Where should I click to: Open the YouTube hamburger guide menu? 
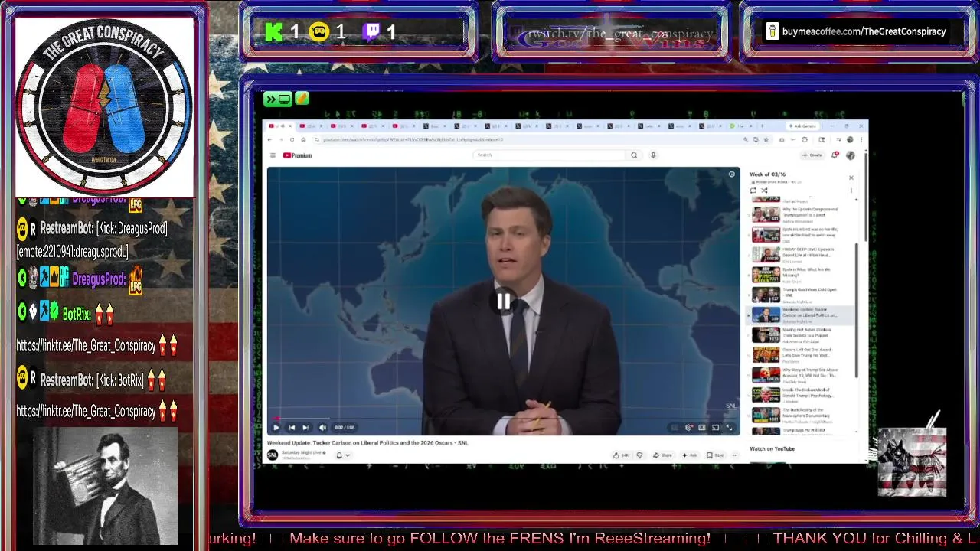(272, 155)
